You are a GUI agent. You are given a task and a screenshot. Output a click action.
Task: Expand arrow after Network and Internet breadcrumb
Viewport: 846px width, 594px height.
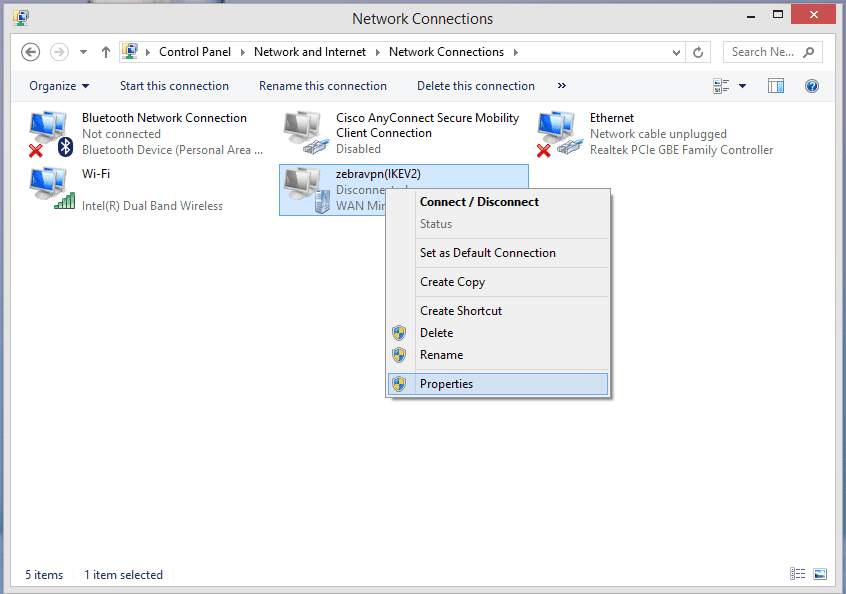pos(377,52)
